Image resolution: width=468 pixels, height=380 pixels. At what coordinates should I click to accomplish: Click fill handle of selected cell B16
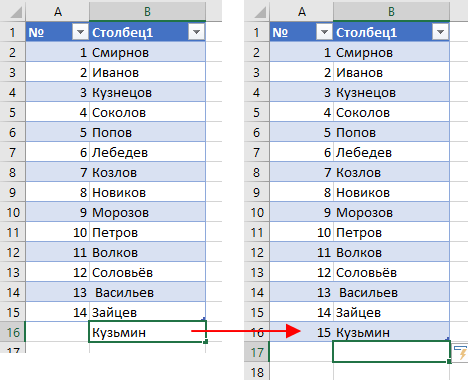coord(206,342)
